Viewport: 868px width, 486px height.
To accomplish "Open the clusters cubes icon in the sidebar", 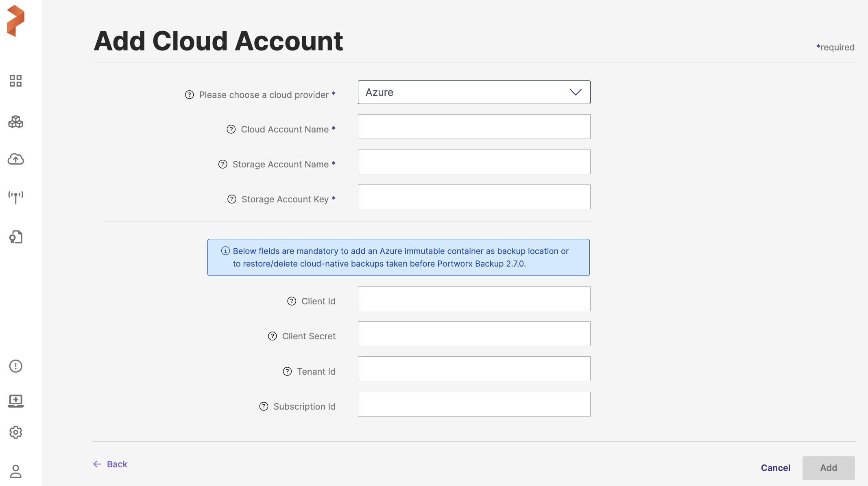I will 16,122.
